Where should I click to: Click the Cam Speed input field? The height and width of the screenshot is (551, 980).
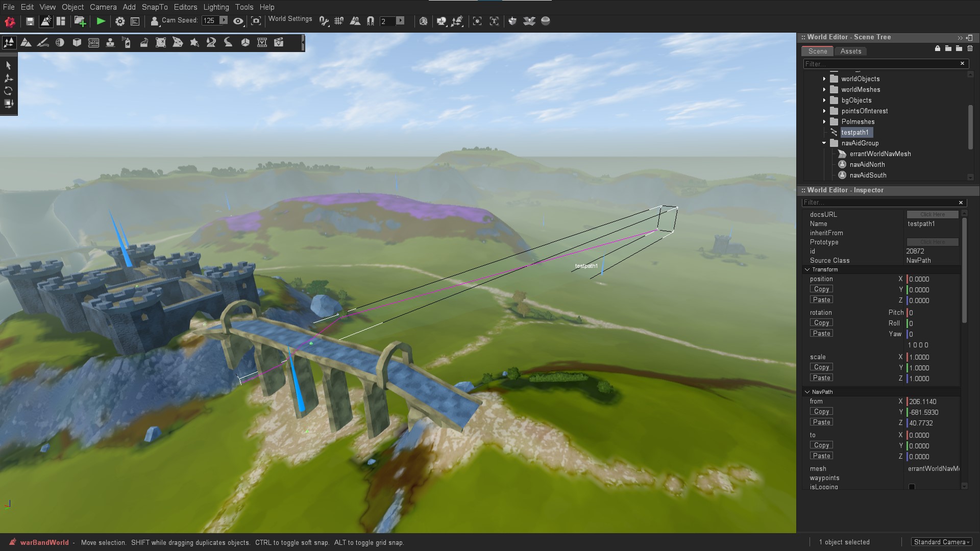(x=210, y=20)
